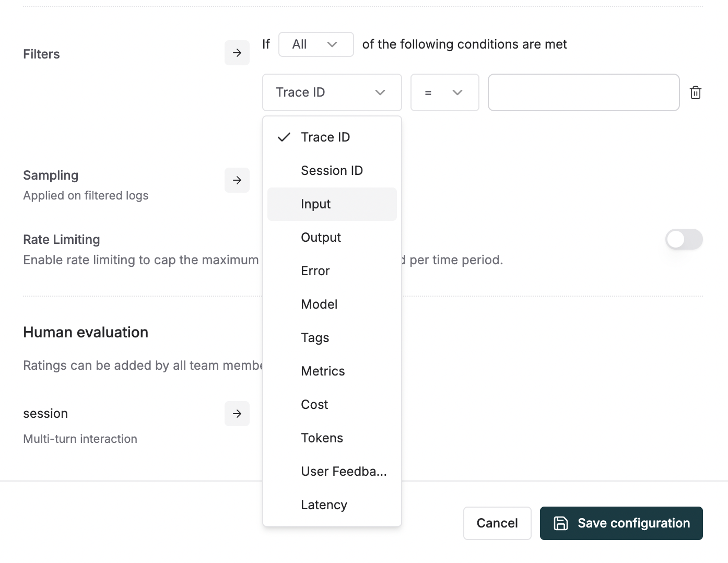Open the Sampling section via its arrow icon

click(x=237, y=180)
